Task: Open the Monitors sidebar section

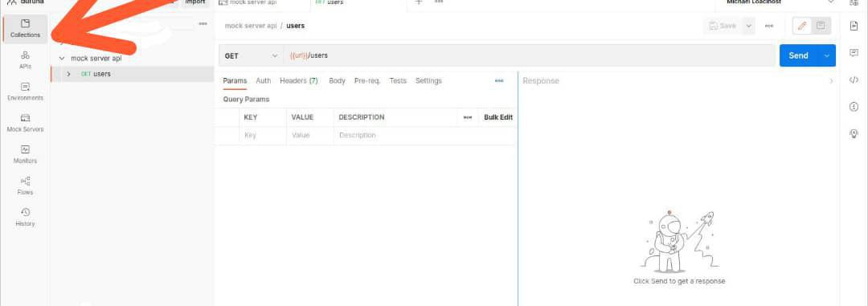Action: coord(25,155)
